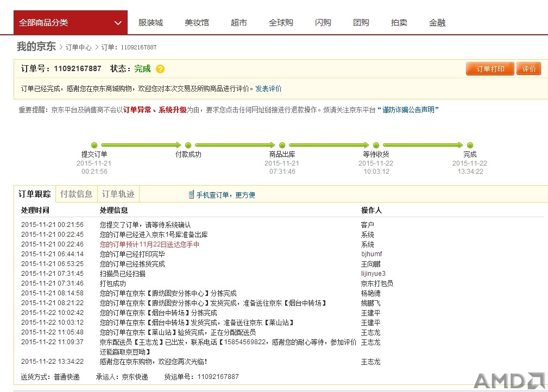This screenshot has width=548, height=392.
Task: Open the 美妆馆 nav item
Action: point(197,23)
